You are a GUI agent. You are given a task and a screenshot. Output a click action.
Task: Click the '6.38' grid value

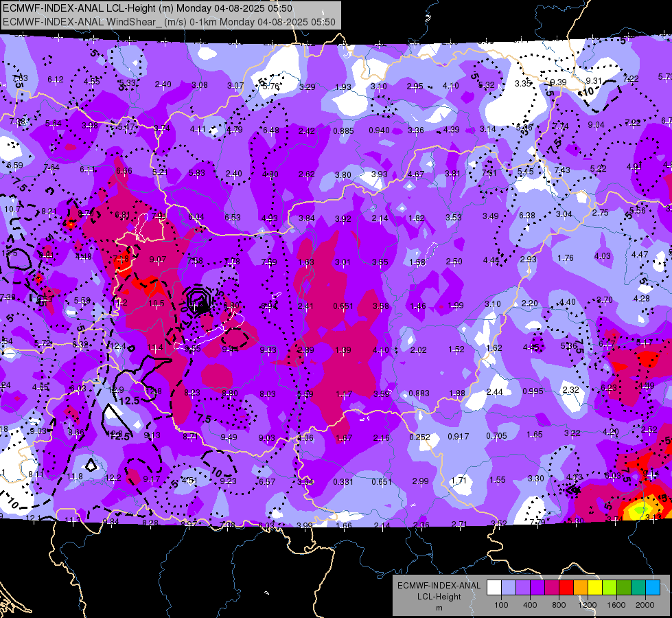(x=526, y=216)
